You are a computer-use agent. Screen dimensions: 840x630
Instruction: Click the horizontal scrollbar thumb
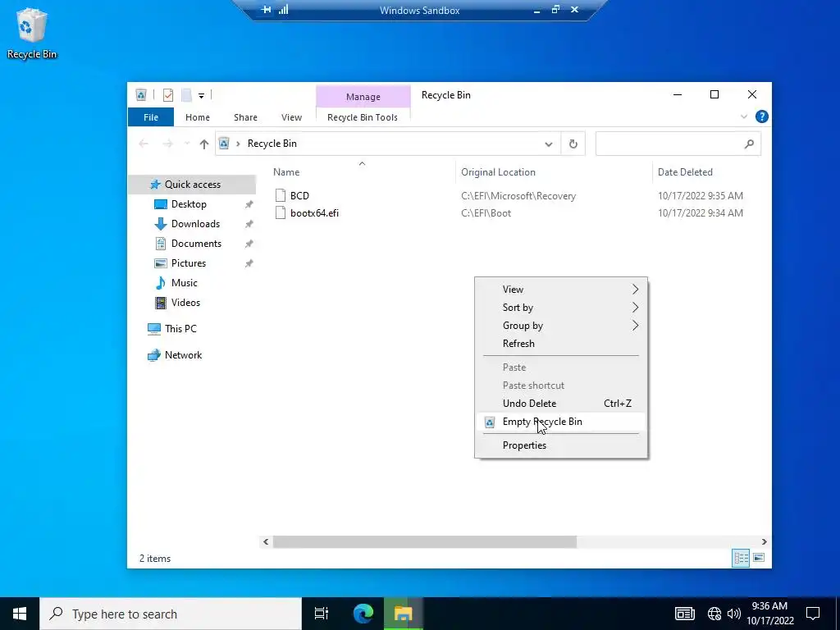tap(425, 541)
